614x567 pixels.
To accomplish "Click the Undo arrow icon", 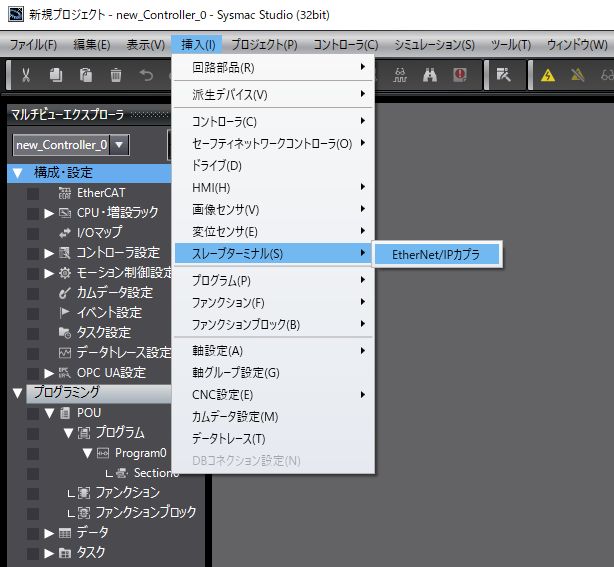I will [x=146, y=74].
